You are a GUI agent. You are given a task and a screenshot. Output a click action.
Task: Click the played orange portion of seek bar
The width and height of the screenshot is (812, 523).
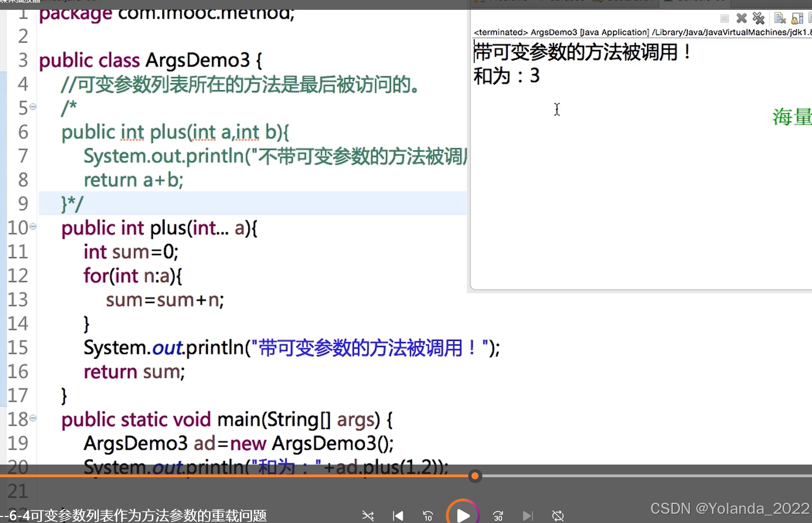point(235,476)
